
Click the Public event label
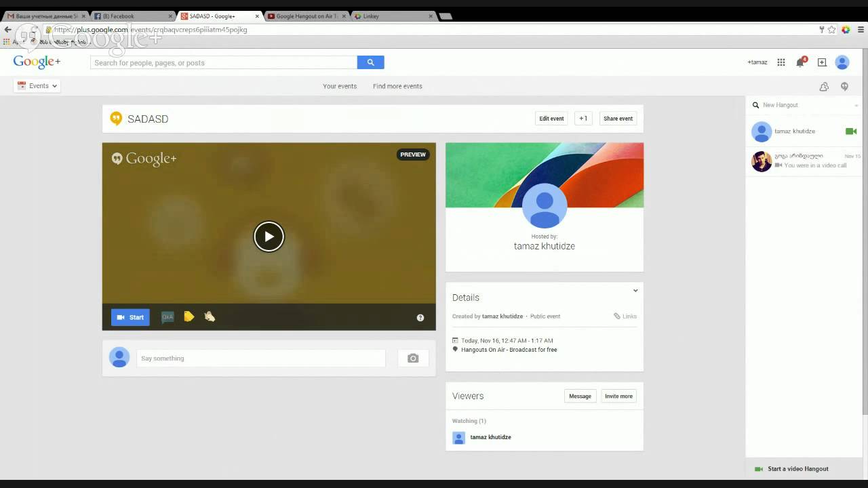click(x=545, y=317)
